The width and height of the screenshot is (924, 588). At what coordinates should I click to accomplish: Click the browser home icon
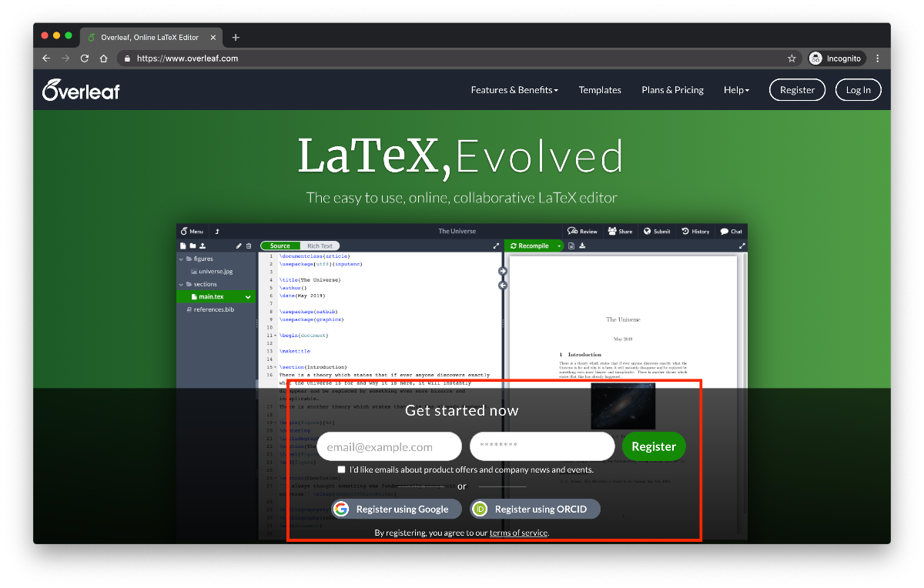click(x=103, y=58)
